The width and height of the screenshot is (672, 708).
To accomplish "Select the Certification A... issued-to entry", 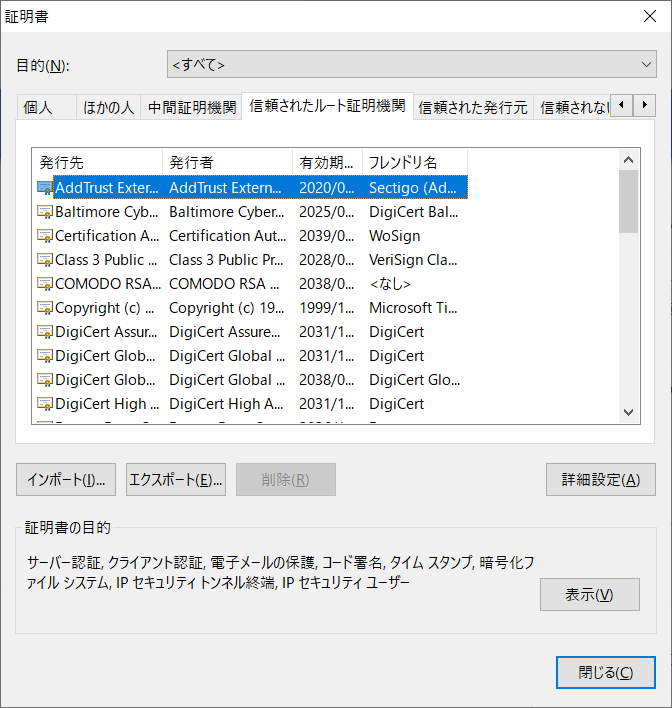I will [107, 236].
